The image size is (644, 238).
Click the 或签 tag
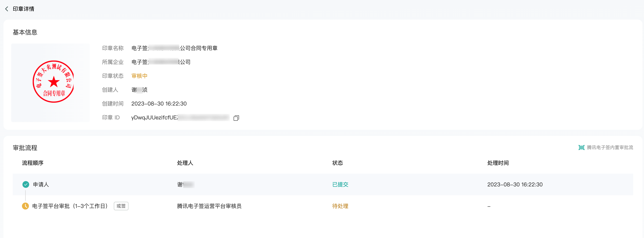(121, 206)
